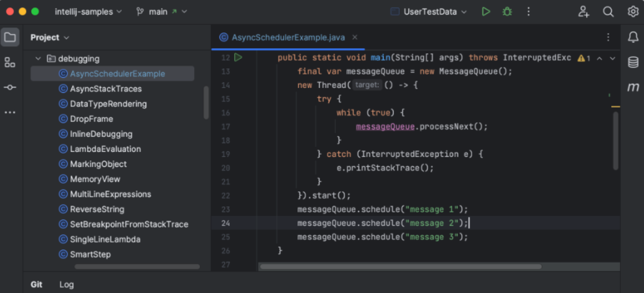The width and height of the screenshot is (644, 293).
Task: Click processNext() call on line 17
Action: pos(454,127)
